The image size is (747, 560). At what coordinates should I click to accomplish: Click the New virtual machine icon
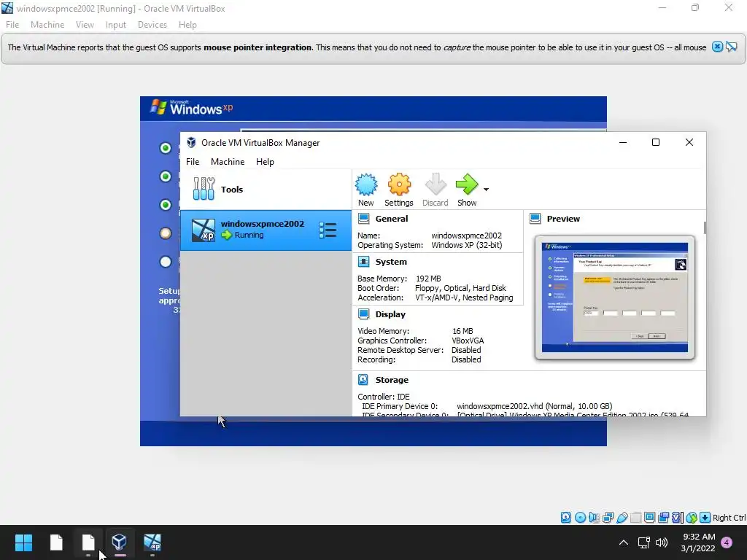point(366,184)
